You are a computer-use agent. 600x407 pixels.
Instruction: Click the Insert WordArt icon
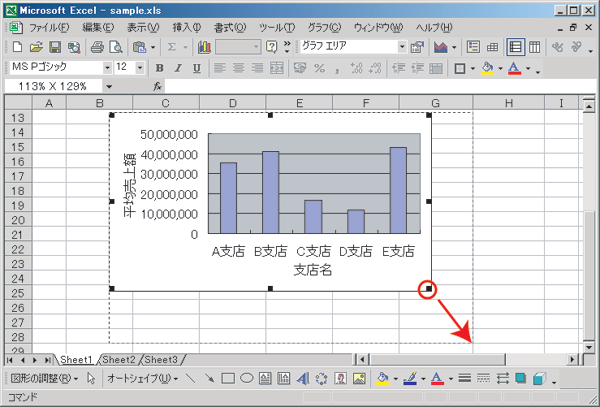coord(302,379)
